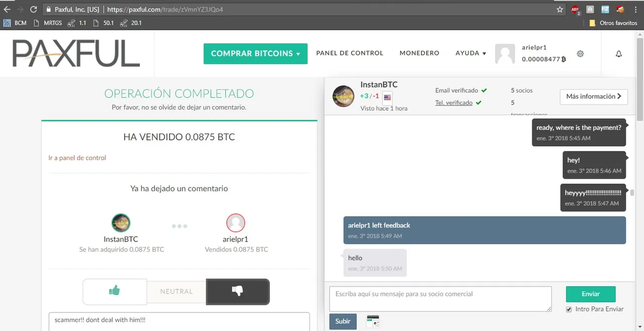Open the ABP extension icon

[575, 9]
